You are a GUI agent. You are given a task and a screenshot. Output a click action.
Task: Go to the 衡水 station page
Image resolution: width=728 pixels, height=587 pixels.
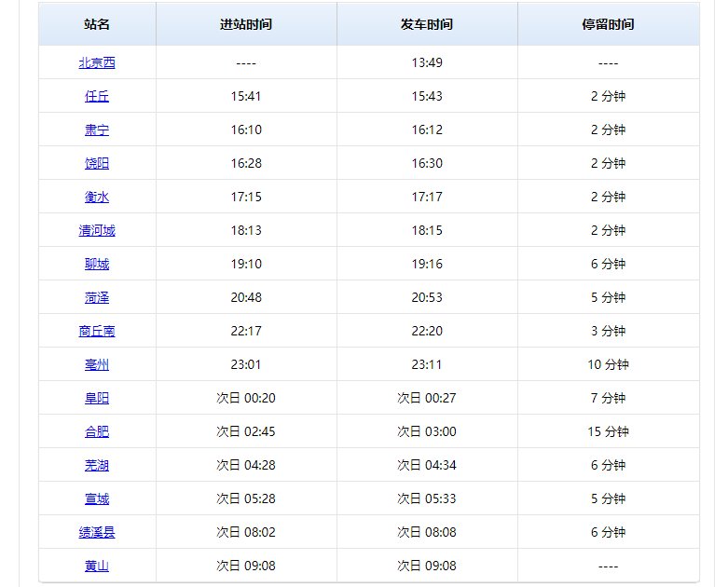pyautogui.click(x=97, y=198)
